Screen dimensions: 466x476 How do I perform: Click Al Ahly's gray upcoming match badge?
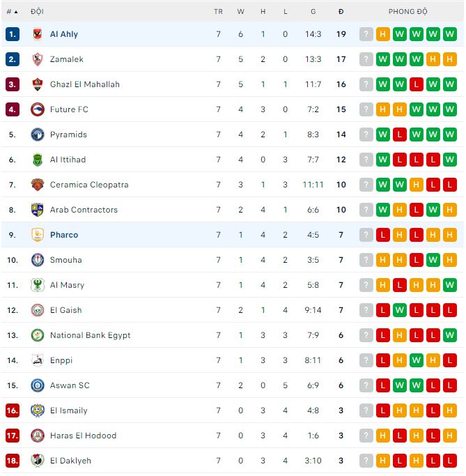(x=366, y=34)
